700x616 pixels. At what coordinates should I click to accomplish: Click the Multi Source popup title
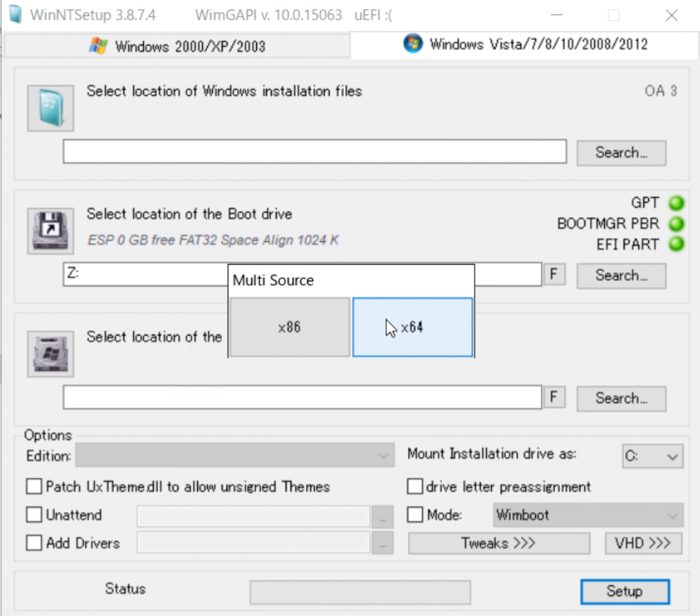point(273,280)
